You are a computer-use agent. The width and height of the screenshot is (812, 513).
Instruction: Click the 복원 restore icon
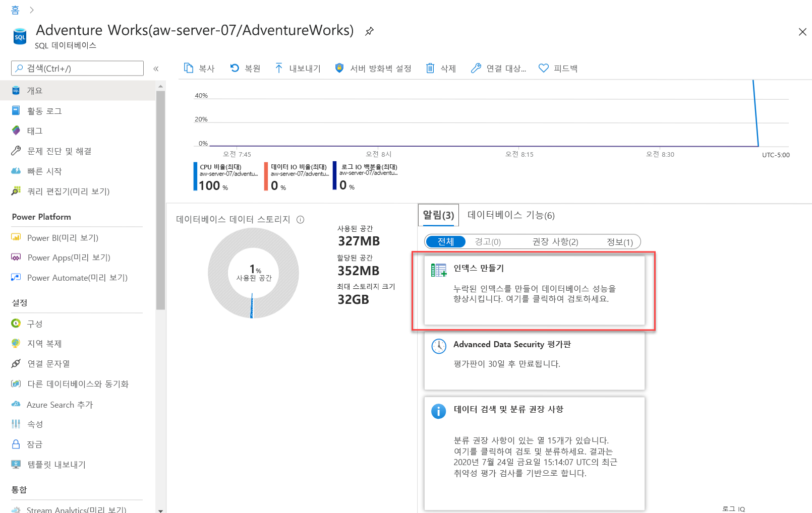pyautogui.click(x=235, y=68)
